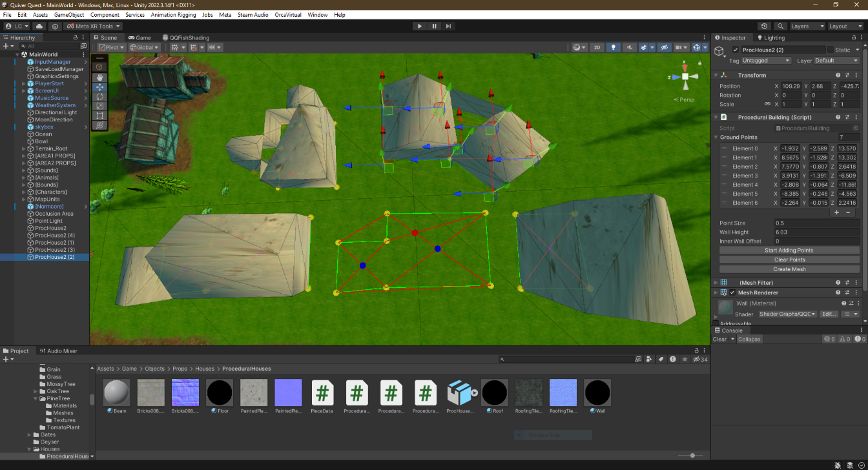Open the Layer dropdown set to Default
The height and width of the screenshot is (470, 868).
pos(836,61)
